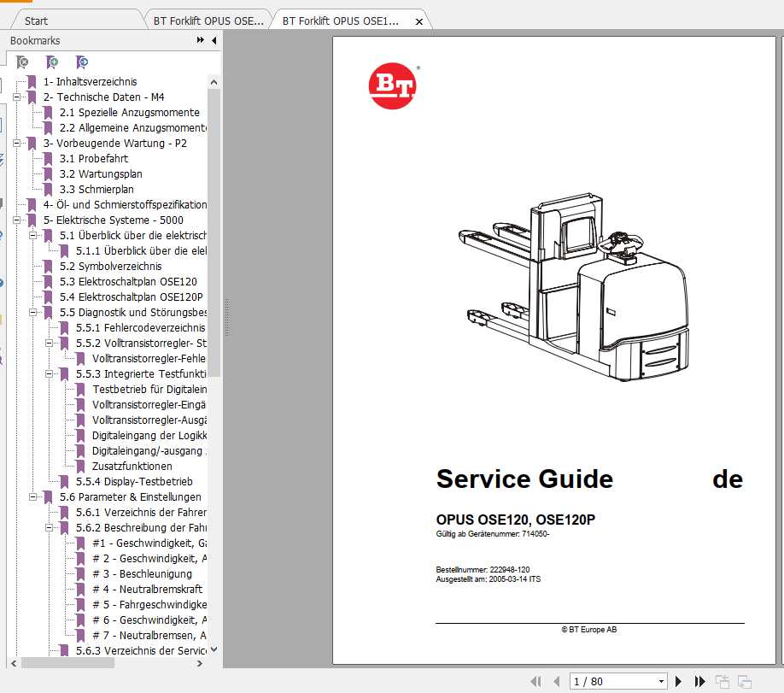Click bookmarks vertical scrollbar down arrow
Screen dimensions: 784x693
214,649
